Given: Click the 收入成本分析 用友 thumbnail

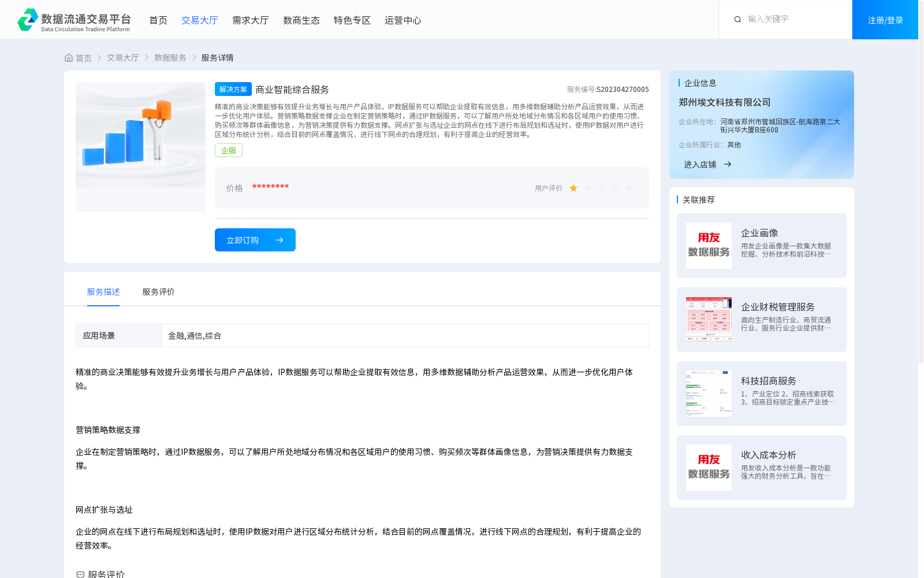Looking at the screenshot, I should click(x=709, y=468).
